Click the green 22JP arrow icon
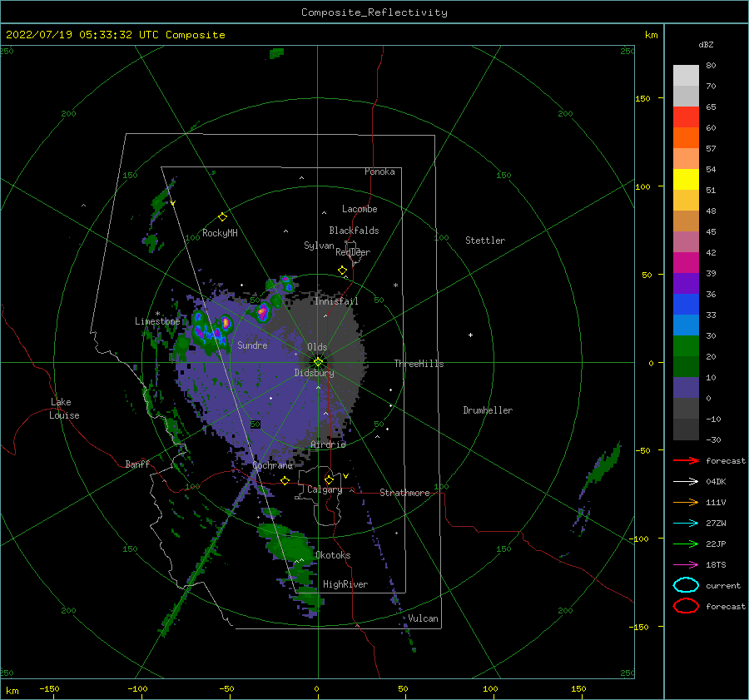This screenshot has height=700, width=749. tap(686, 544)
